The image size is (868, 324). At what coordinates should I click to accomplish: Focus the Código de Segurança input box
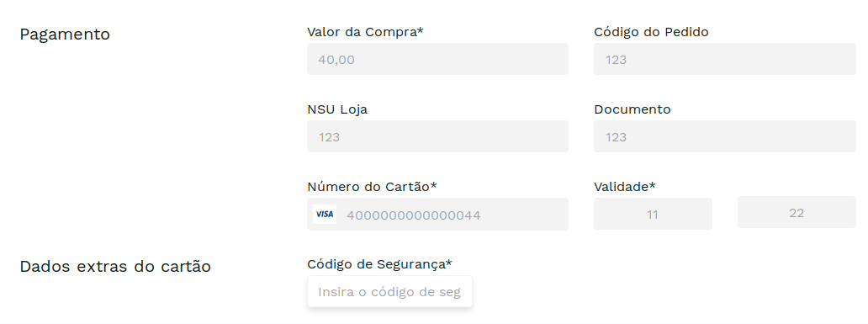tap(389, 291)
